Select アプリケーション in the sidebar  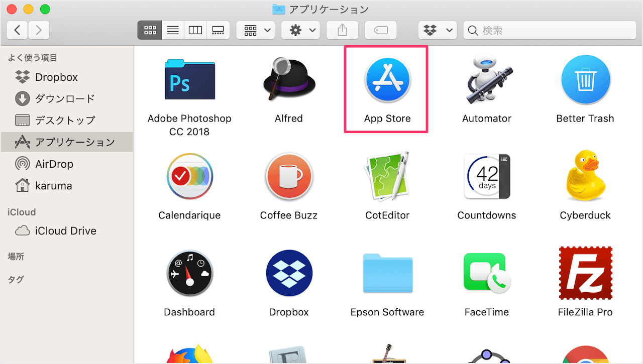[x=67, y=142]
